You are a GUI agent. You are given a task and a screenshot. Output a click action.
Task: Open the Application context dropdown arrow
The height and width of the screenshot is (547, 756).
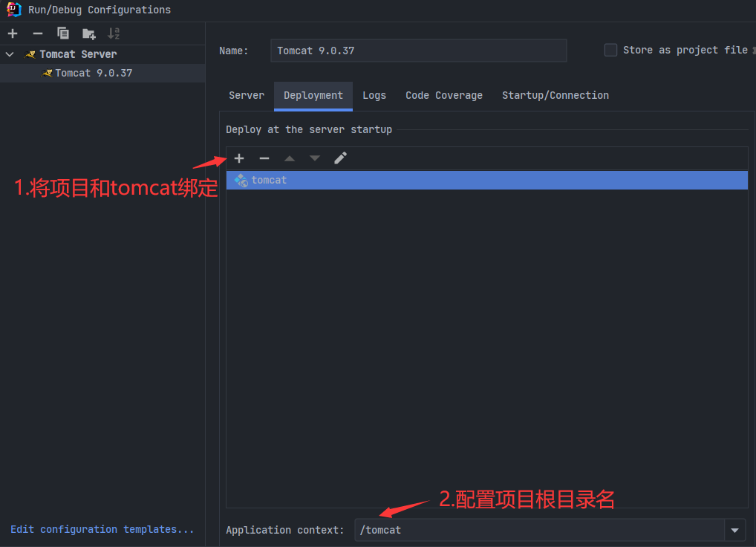pyautogui.click(x=734, y=530)
